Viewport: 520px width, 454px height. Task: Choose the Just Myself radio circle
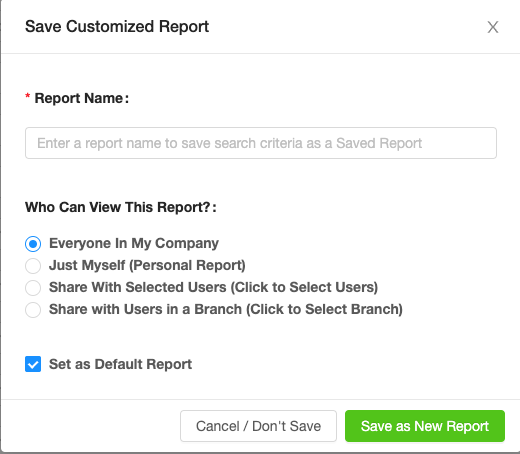pos(33,266)
